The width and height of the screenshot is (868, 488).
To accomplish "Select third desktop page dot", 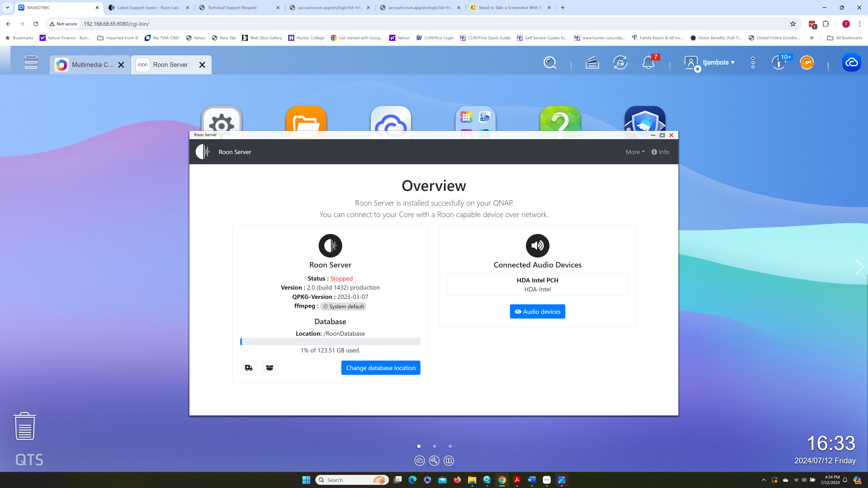I will (450, 446).
